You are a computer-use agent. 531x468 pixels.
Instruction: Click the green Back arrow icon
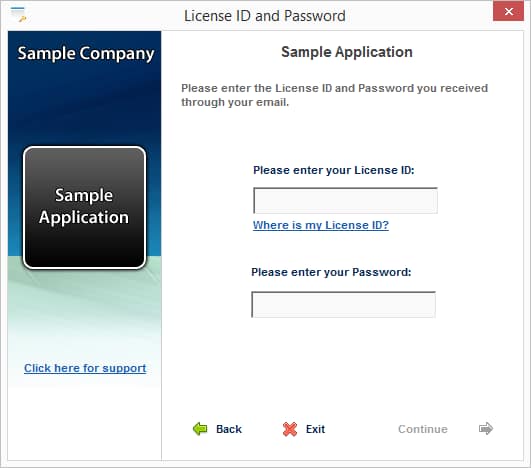tap(200, 429)
